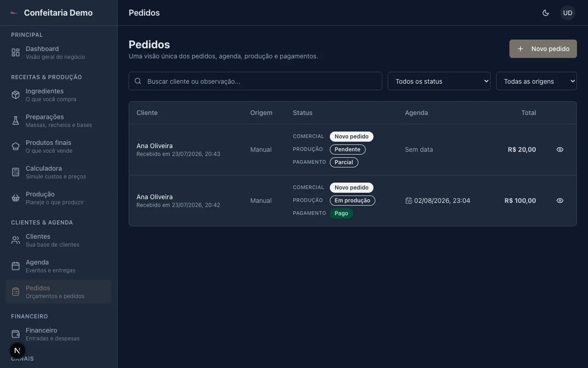Click the Cliente column header
588x368 pixels.
(147, 113)
